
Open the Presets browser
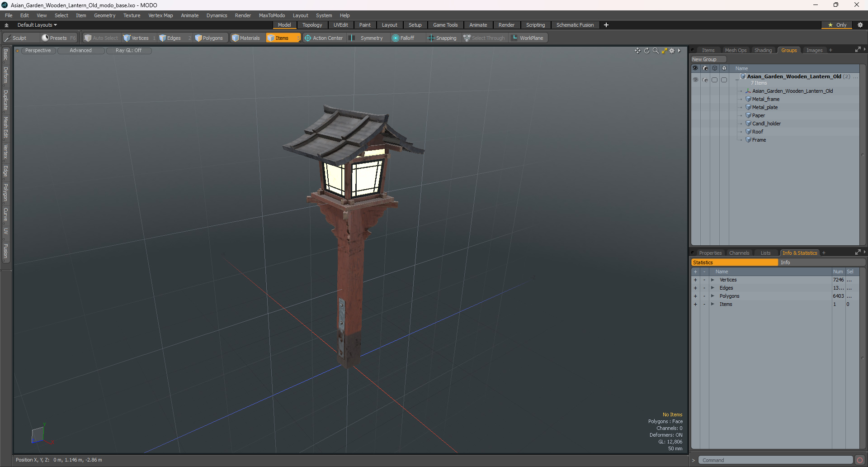pos(58,38)
